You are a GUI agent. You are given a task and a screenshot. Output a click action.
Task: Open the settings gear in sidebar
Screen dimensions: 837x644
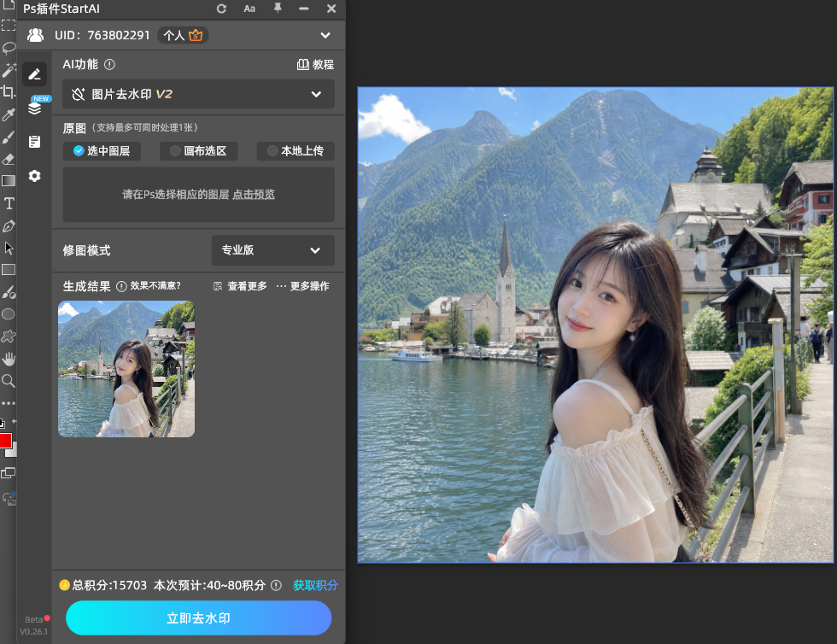(x=35, y=176)
